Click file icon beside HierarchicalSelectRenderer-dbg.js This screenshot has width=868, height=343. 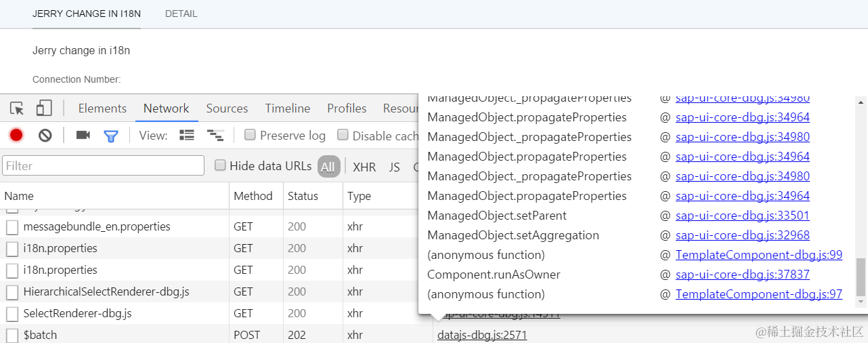click(12, 291)
